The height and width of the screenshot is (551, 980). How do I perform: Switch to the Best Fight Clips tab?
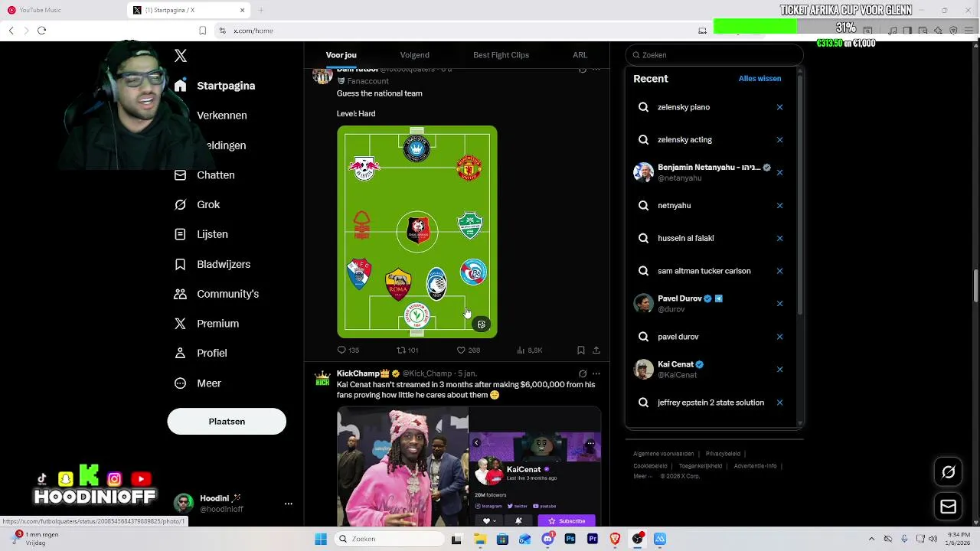[x=501, y=55]
